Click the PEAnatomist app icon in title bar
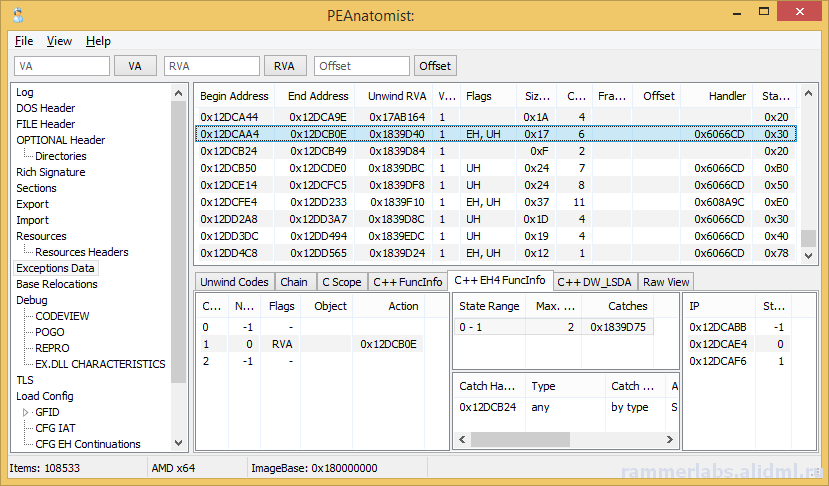Viewport: 829px width, 486px height. (x=18, y=15)
